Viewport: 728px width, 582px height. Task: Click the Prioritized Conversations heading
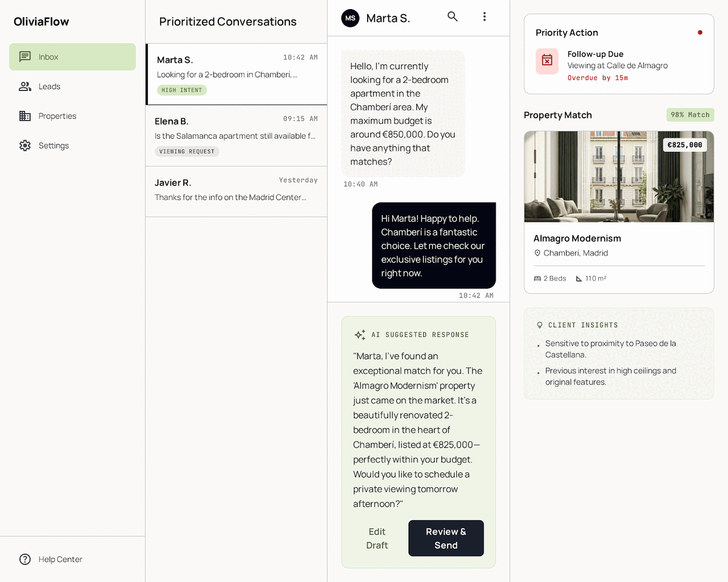[x=227, y=22]
